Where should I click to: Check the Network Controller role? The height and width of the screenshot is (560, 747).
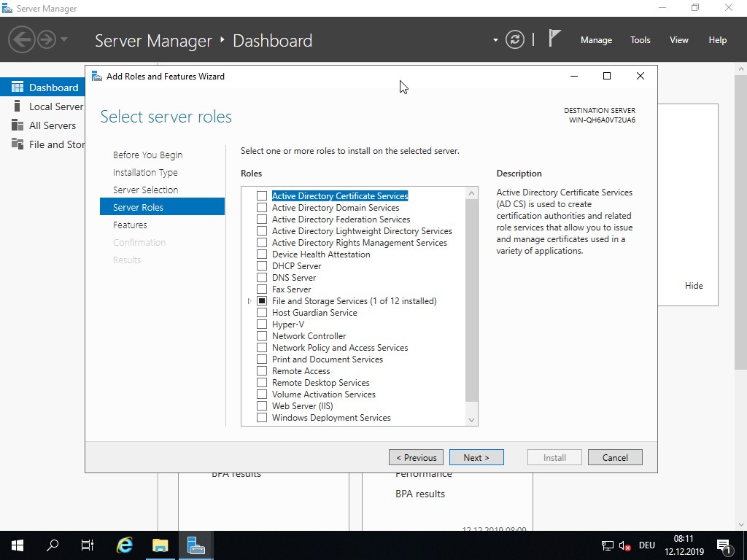(262, 335)
